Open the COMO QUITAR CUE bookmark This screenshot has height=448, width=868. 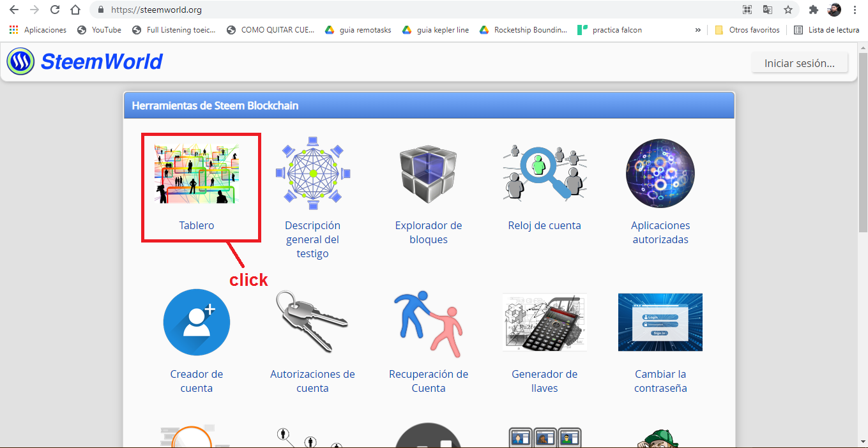pos(270,30)
